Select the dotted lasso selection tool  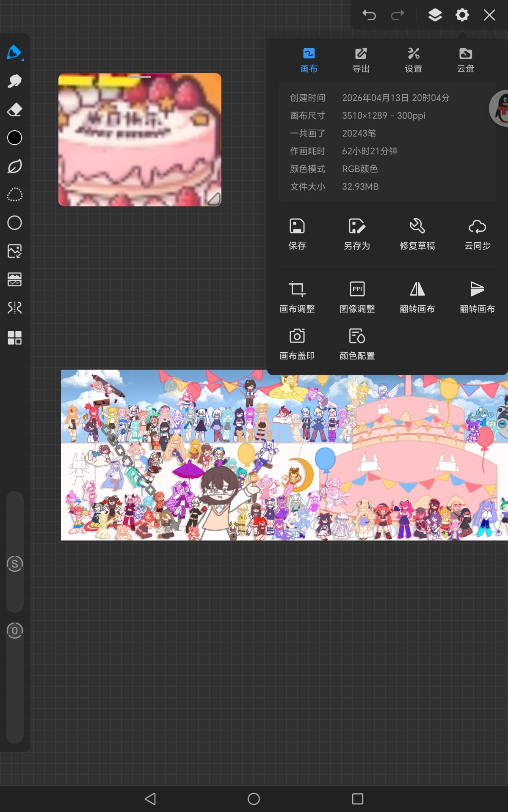pyautogui.click(x=14, y=195)
